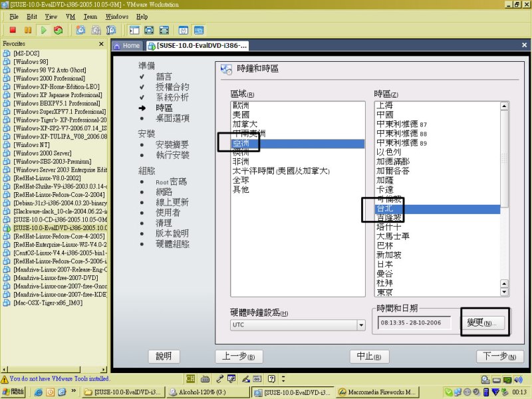
Task: Click the Summary View toolbar icon
Action: [x=184, y=30]
